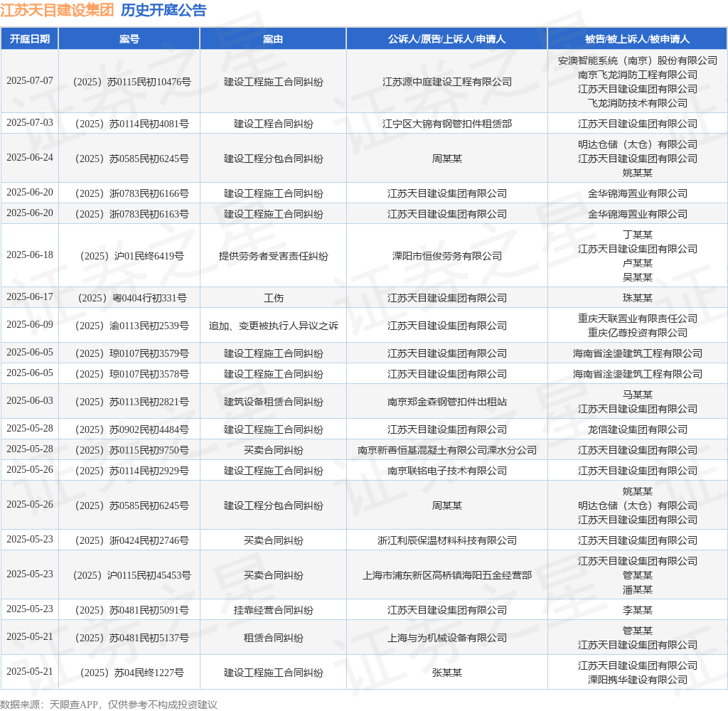Screen dimensions: 728x711
Task: Select plaintiff 上海与为机械设备有限公司
Action: (x=446, y=638)
